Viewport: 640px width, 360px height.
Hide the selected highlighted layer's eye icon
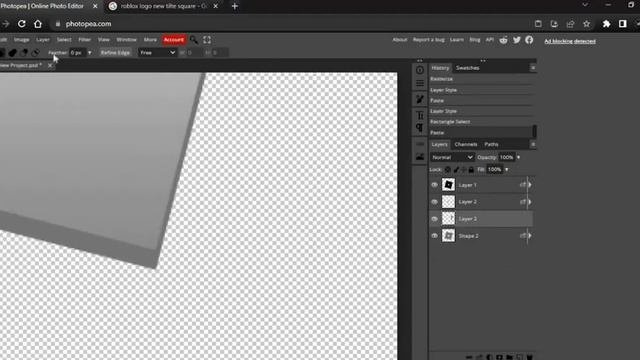tap(434, 219)
